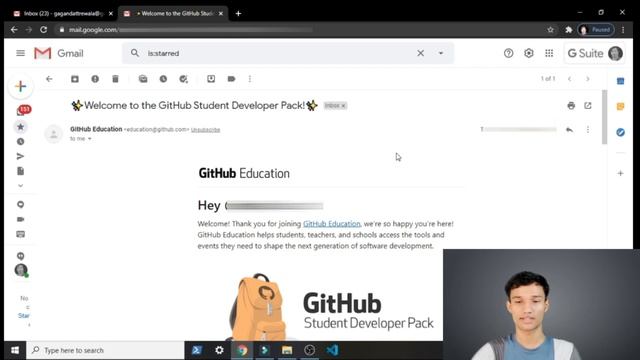Open the Gmail main menu hamburger
This screenshot has height=360, width=640.
coord(20,53)
